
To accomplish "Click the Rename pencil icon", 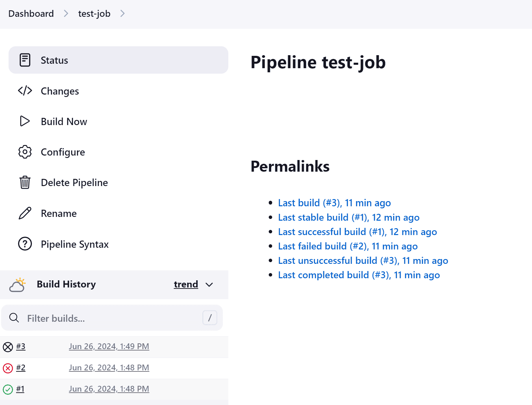I will point(25,213).
